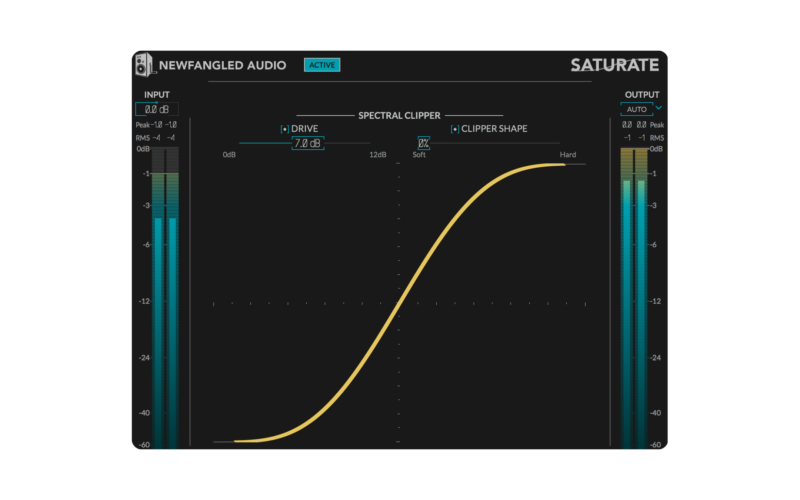
Task: Click the Clipper Shape 0% slider handle
Action: tap(424, 144)
